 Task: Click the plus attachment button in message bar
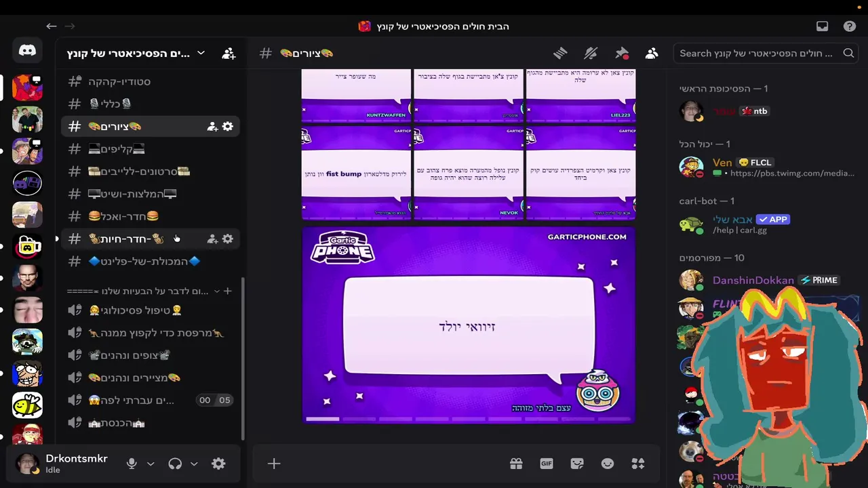click(274, 464)
